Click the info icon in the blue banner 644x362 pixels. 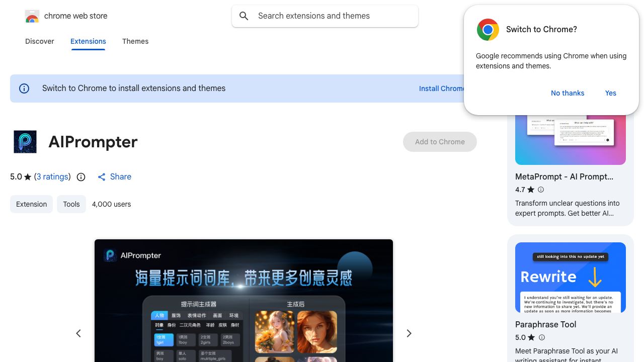(24, 88)
